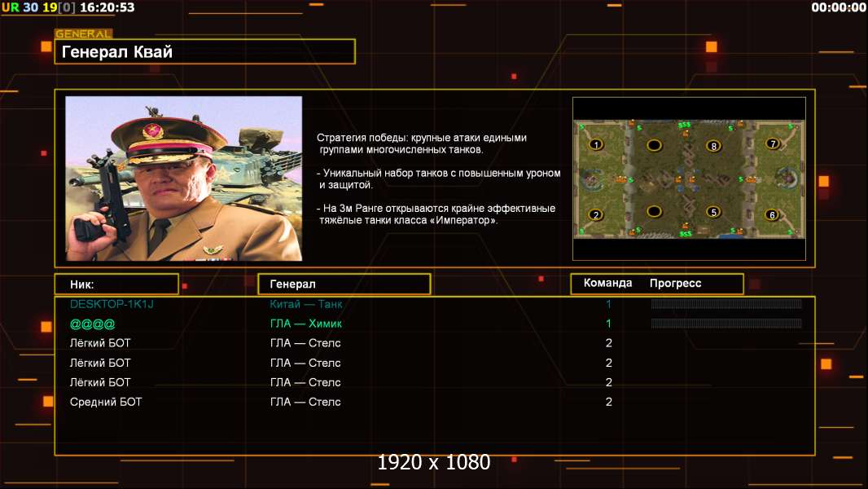Click the GENERAL label above the title

click(x=84, y=33)
